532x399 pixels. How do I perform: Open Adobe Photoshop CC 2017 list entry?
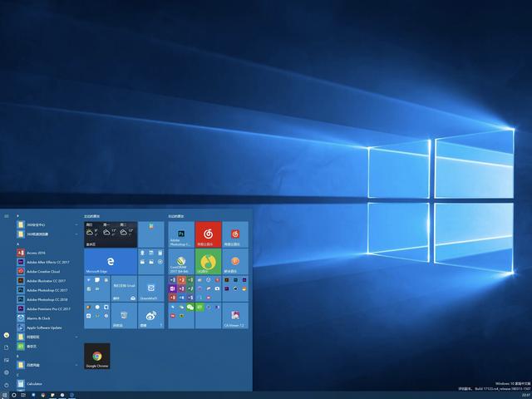pyautogui.click(x=46, y=290)
